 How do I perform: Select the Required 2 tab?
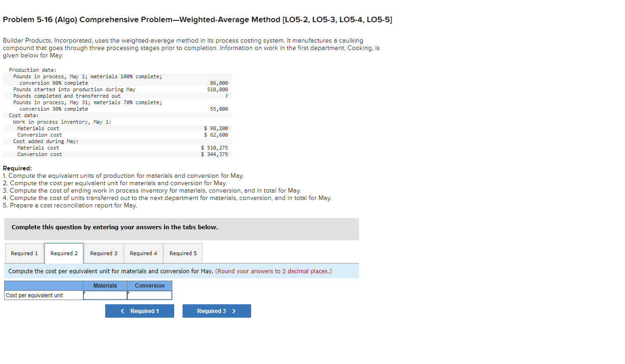coord(64,253)
